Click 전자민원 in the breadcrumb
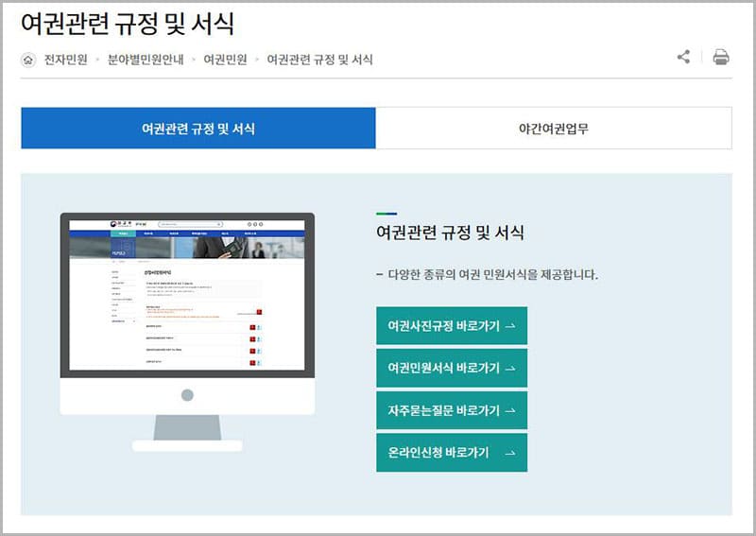The image size is (756, 536). (65, 60)
